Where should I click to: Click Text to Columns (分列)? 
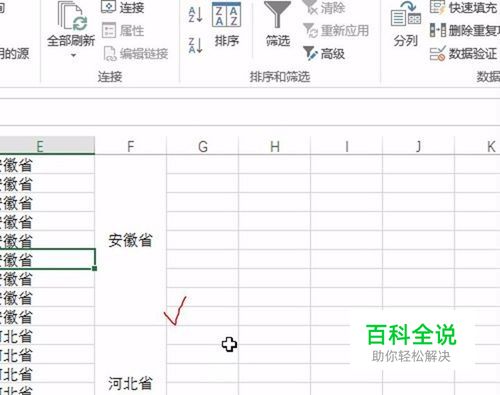pyautogui.click(x=406, y=24)
